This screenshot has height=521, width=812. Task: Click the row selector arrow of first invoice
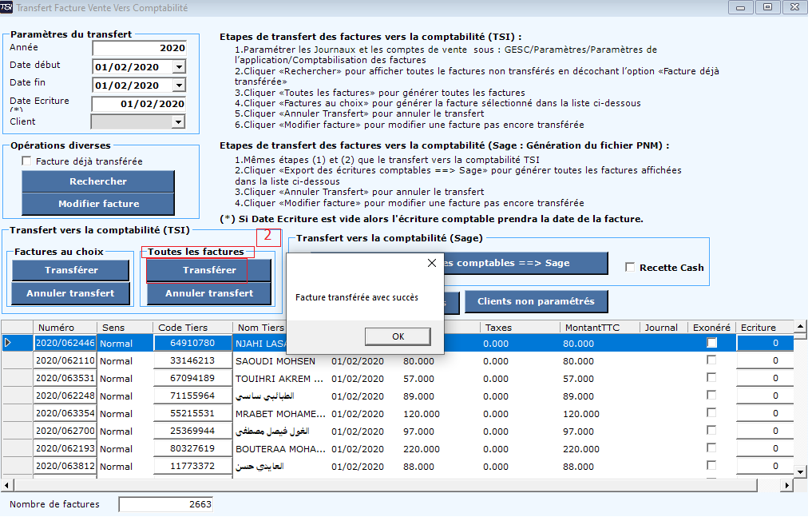coord(9,343)
